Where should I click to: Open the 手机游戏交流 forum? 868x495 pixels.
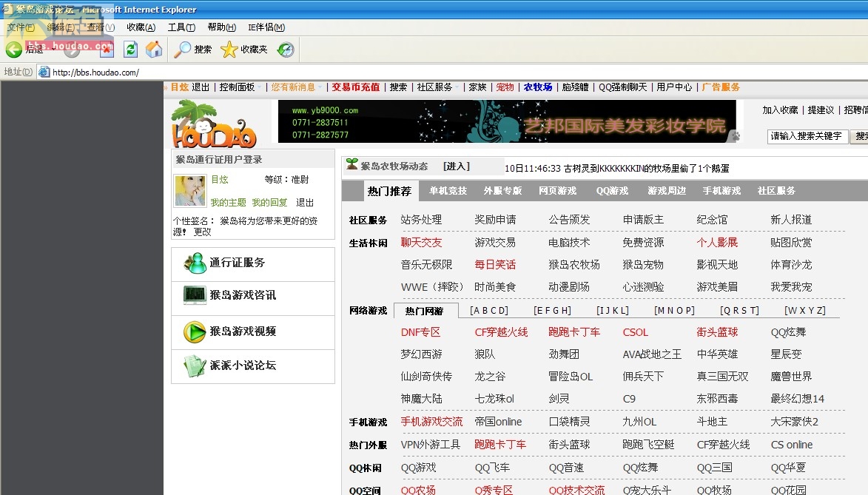432,422
